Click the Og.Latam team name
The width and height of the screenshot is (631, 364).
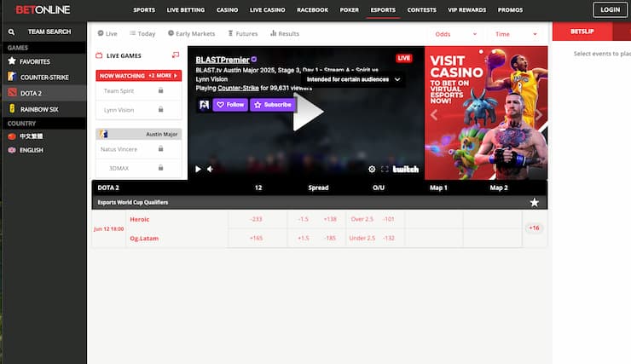pos(144,238)
